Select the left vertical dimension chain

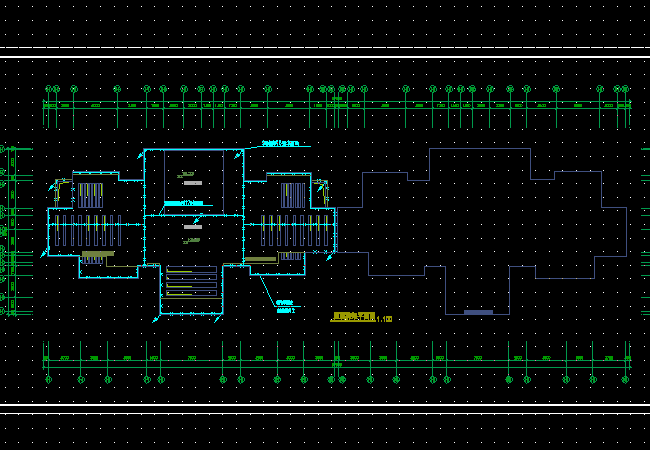coord(12,230)
